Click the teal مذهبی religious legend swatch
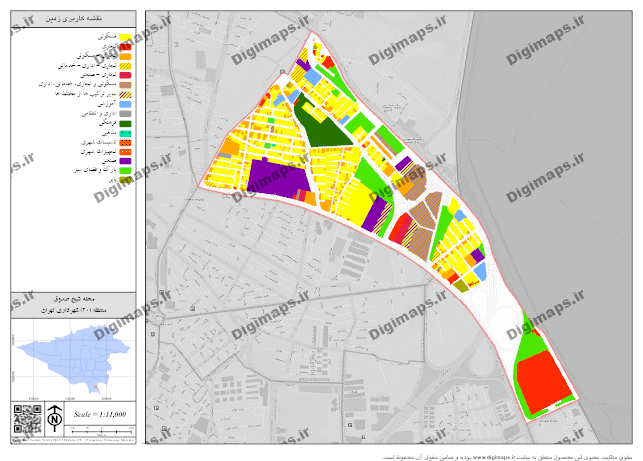 [x=125, y=133]
